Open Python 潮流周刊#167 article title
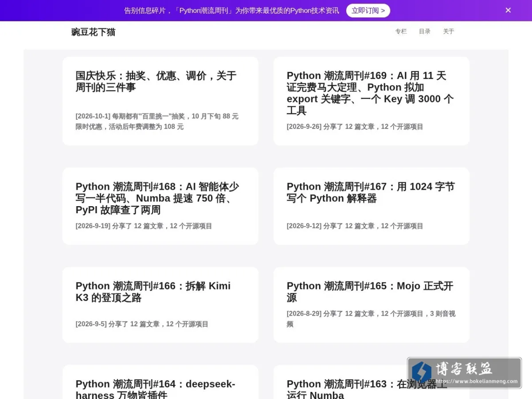 point(371,192)
